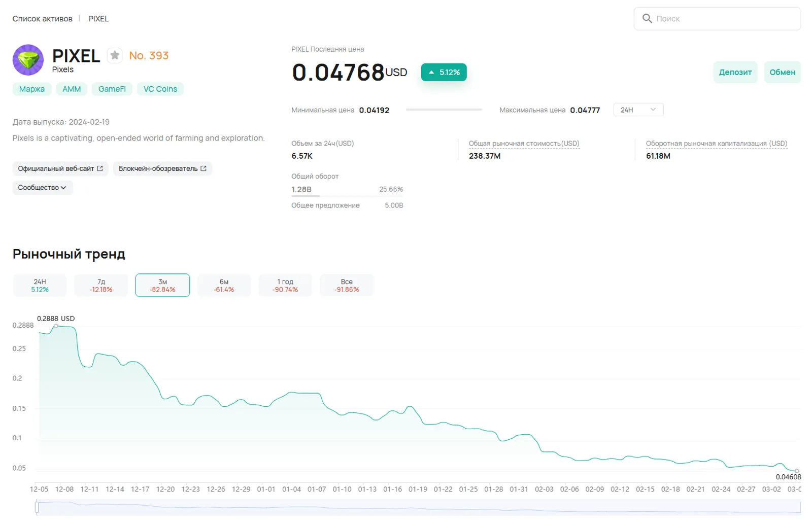The height and width of the screenshot is (526, 812).
Task: Open the Блокчейн-обозреватель link
Action: 162,168
